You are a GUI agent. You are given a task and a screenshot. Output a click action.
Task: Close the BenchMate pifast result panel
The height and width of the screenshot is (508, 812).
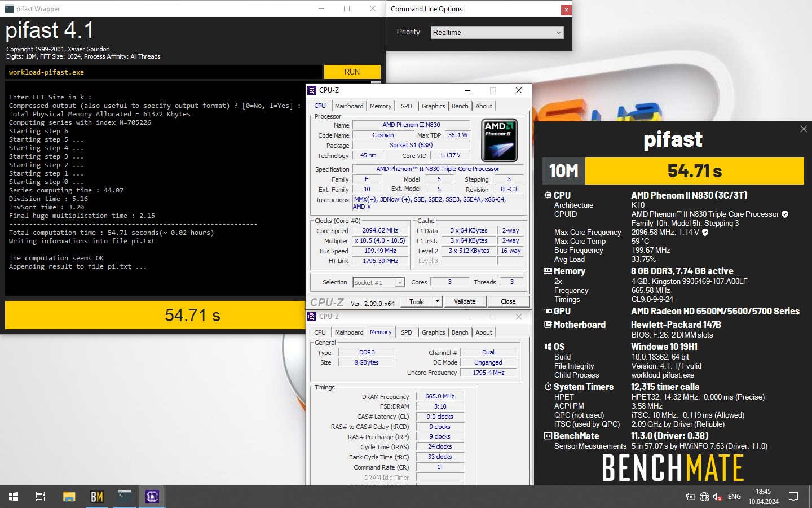[804, 129]
